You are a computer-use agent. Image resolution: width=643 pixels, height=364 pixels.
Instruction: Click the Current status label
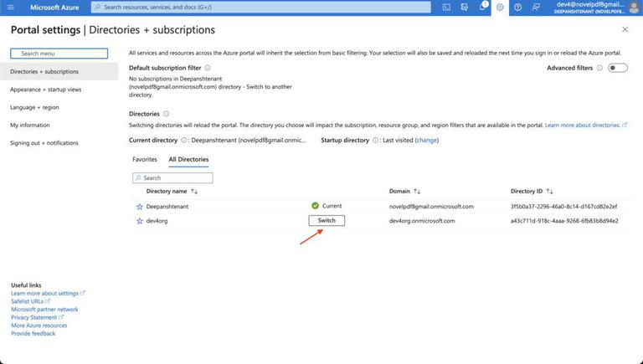(332, 206)
